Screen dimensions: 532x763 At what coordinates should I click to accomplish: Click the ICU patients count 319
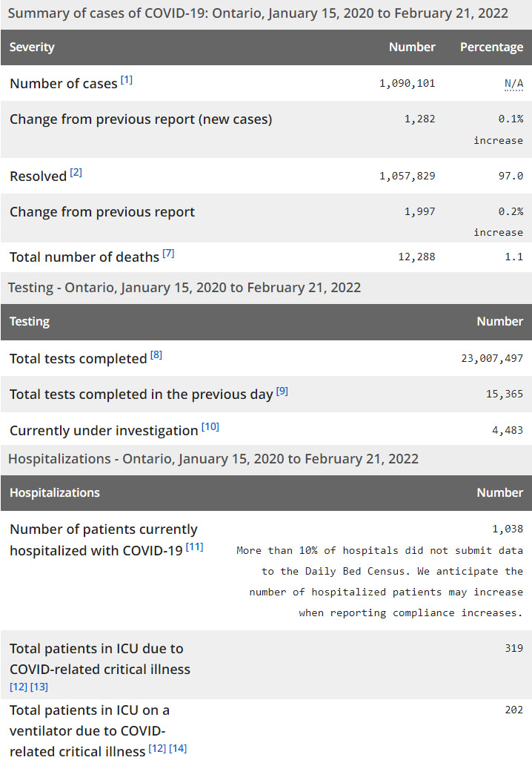[513, 648]
